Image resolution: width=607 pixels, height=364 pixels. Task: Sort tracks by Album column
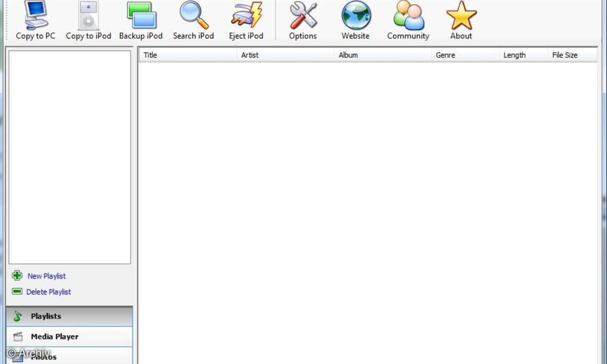click(x=383, y=55)
